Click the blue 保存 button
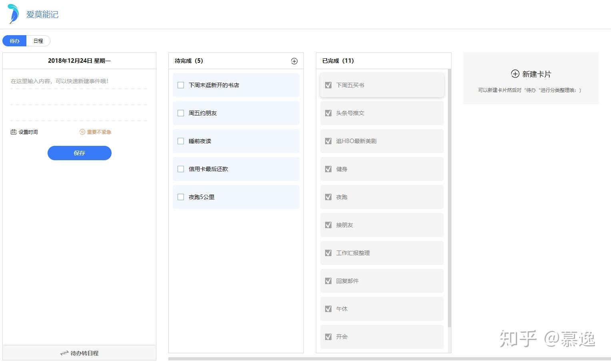 80,153
